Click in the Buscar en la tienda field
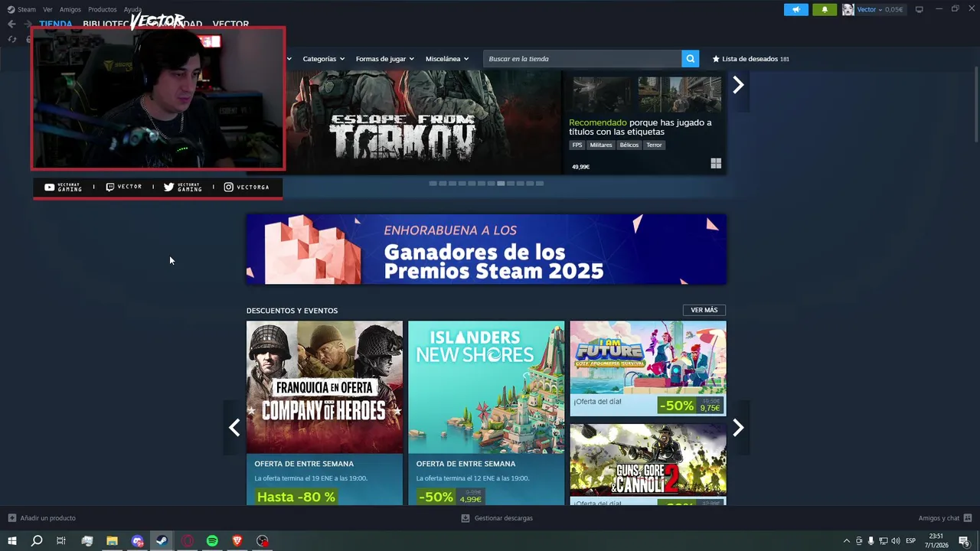980x551 pixels. (582, 59)
